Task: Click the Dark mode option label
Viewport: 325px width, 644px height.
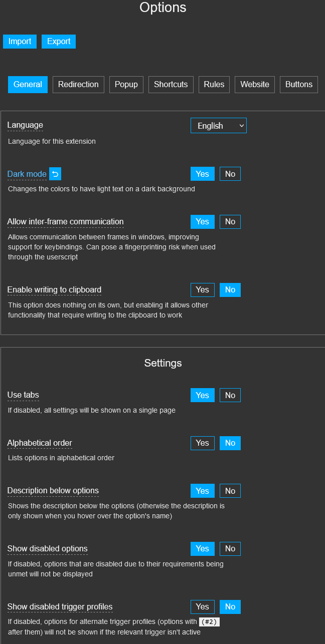Action: click(27, 174)
